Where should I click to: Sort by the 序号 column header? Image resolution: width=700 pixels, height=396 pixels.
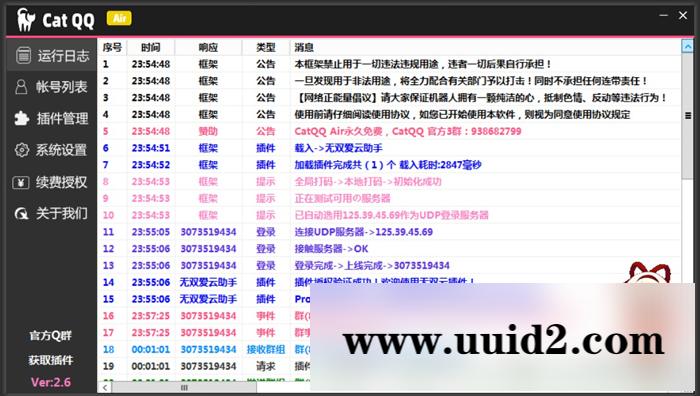click(112, 47)
